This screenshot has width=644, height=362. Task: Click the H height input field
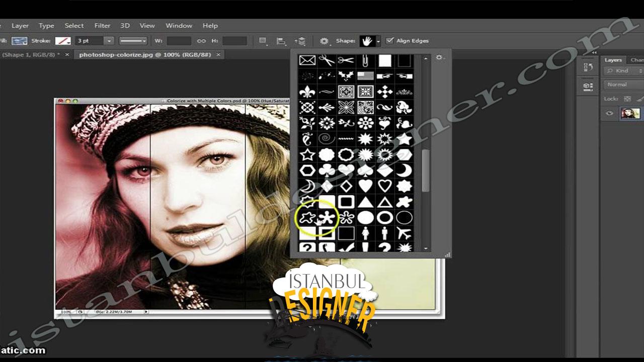(234, 41)
